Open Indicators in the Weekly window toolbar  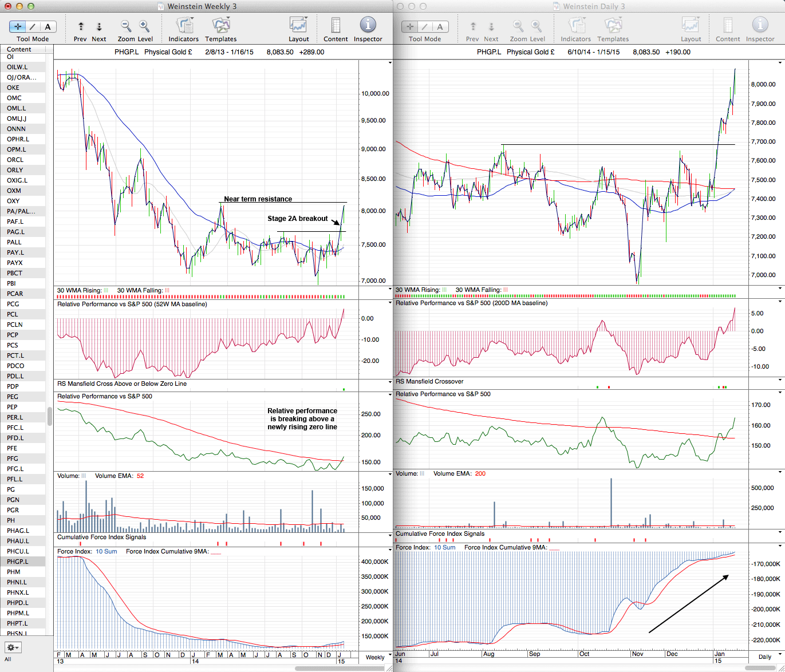(x=184, y=25)
